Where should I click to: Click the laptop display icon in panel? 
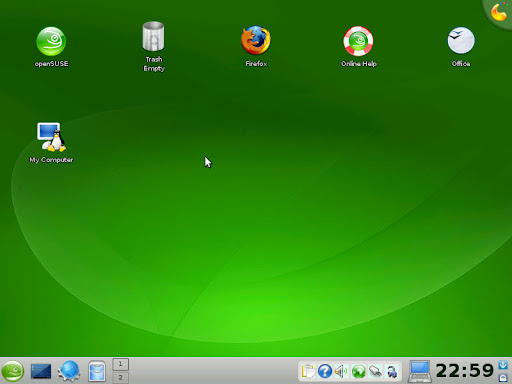coord(419,371)
